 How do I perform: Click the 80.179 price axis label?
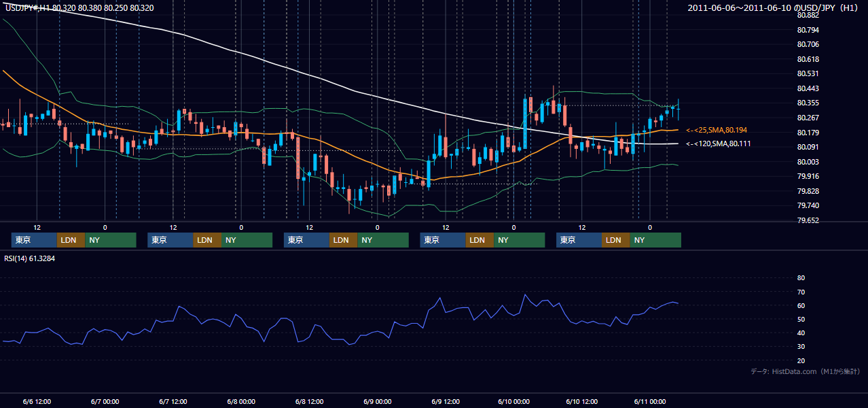click(x=807, y=133)
